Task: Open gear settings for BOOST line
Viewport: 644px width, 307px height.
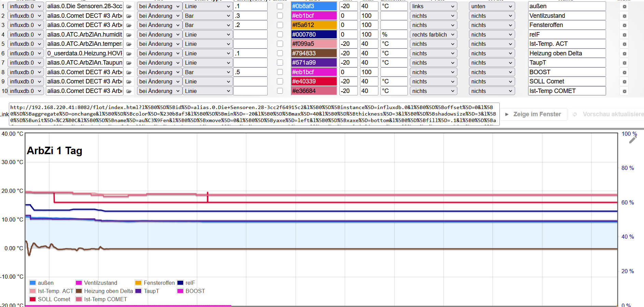Action: (x=625, y=72)
